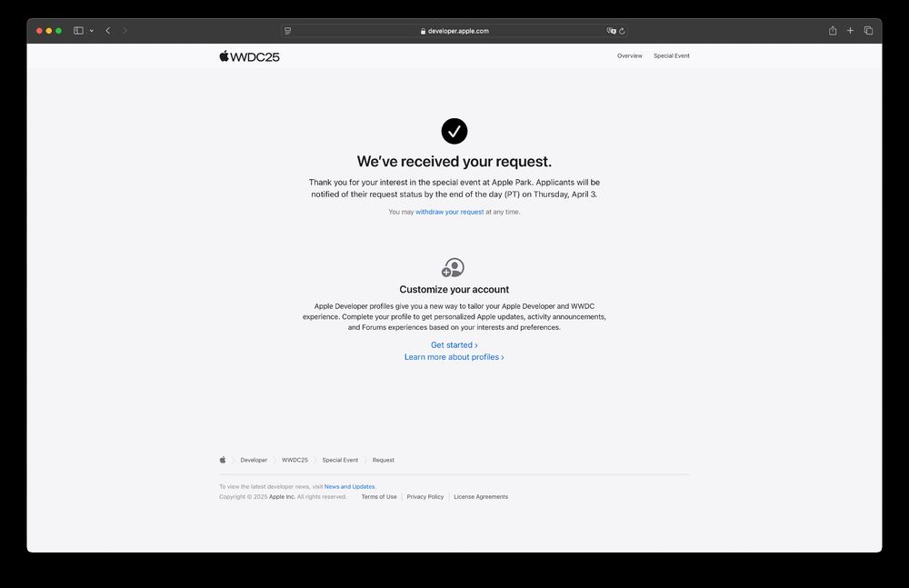Screen dimensions: 909x588
Task: Click the withdraw your request link
Action: click(x=449, y=213)
